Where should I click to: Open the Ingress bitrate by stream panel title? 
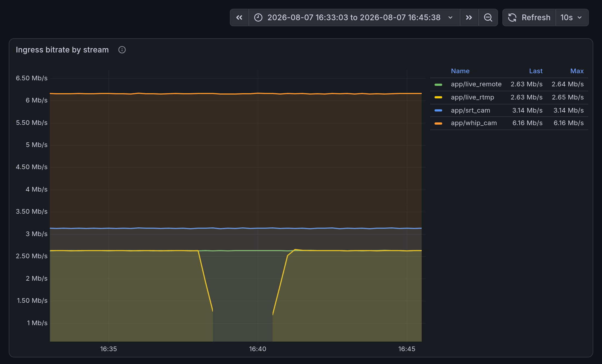pos(62,50)
